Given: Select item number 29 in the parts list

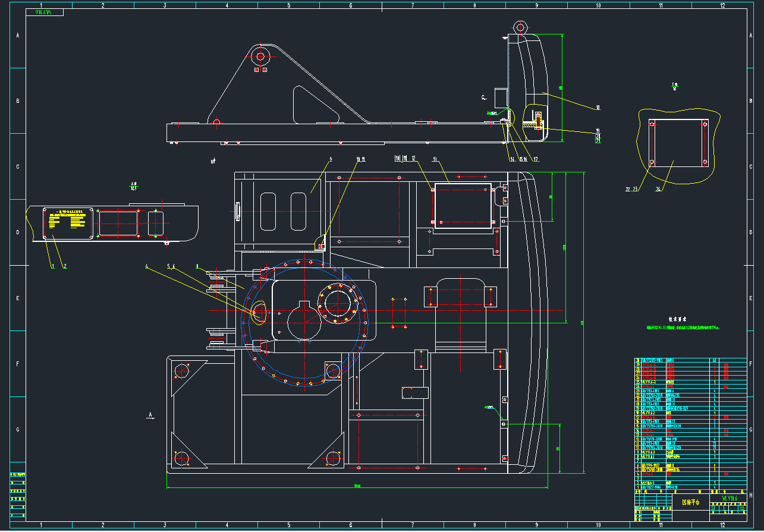Looking at the screenshot, I should coord(639,364).
